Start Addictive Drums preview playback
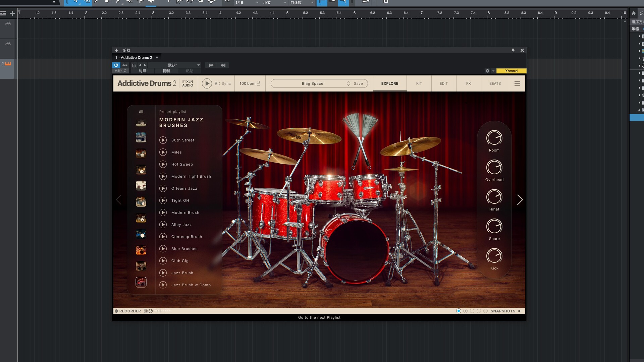Viewport: 644px width, 362px height. coord(207,83)
